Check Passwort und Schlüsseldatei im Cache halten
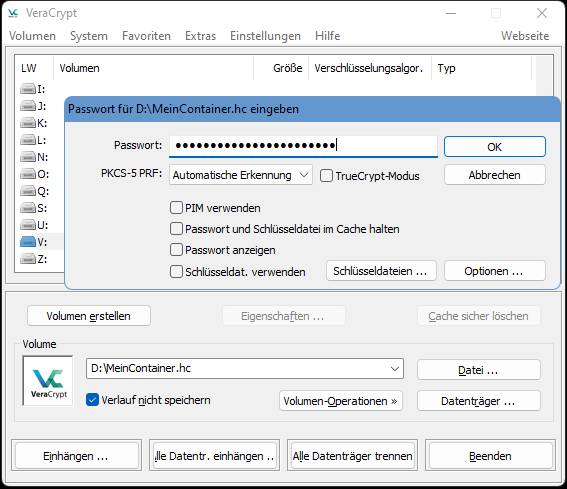This screenshot has width=567, height=489. pyautogui.click(x=176, y=229)
